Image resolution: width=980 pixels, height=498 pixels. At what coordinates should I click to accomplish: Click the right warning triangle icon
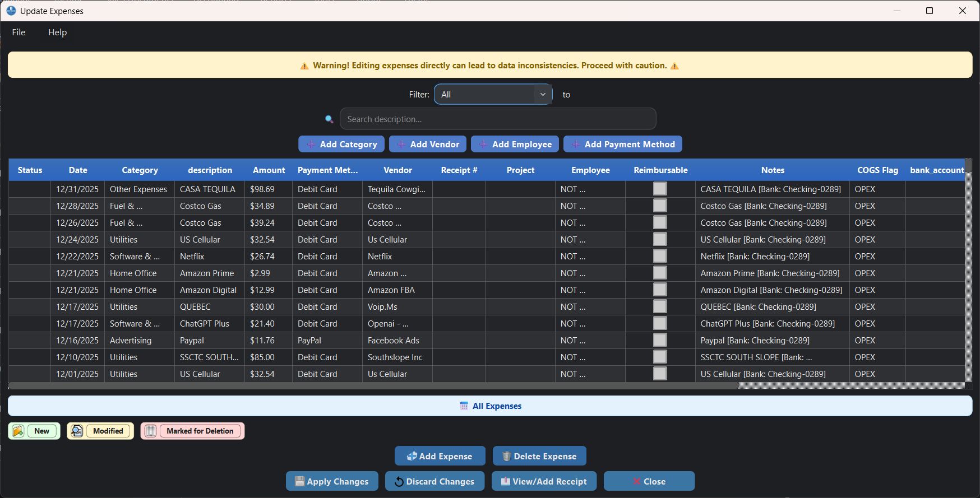click(674, 66)
